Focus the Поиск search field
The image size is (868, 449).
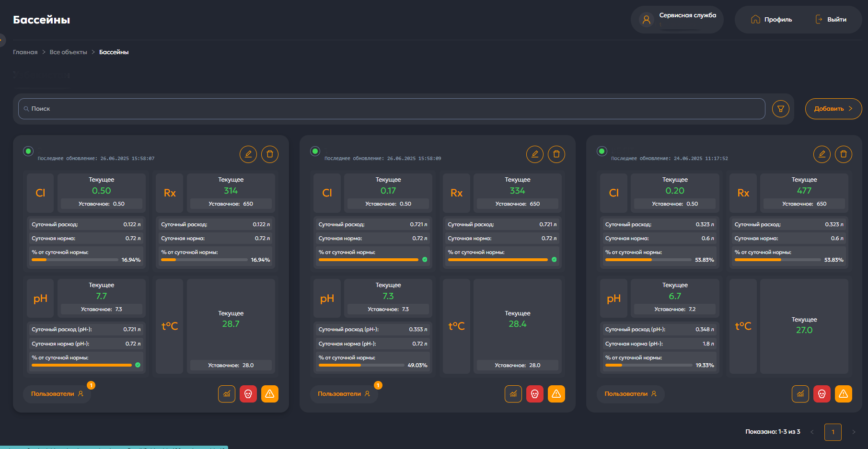point(391,109)
